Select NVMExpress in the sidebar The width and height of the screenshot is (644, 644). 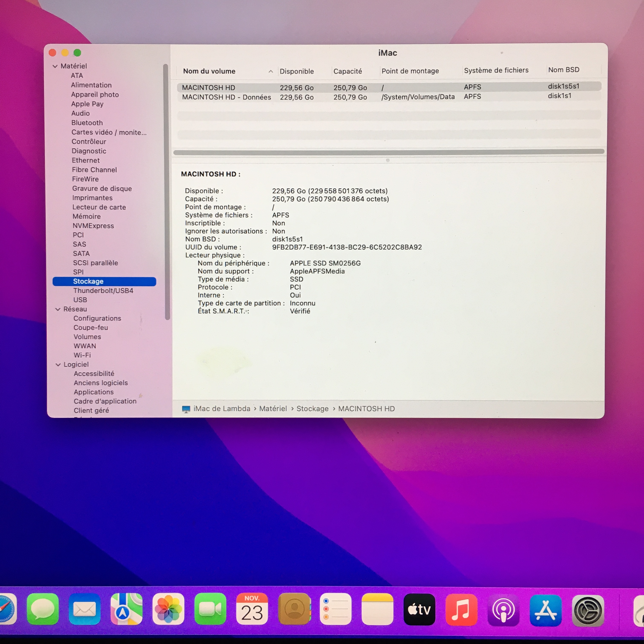(93, 226)
